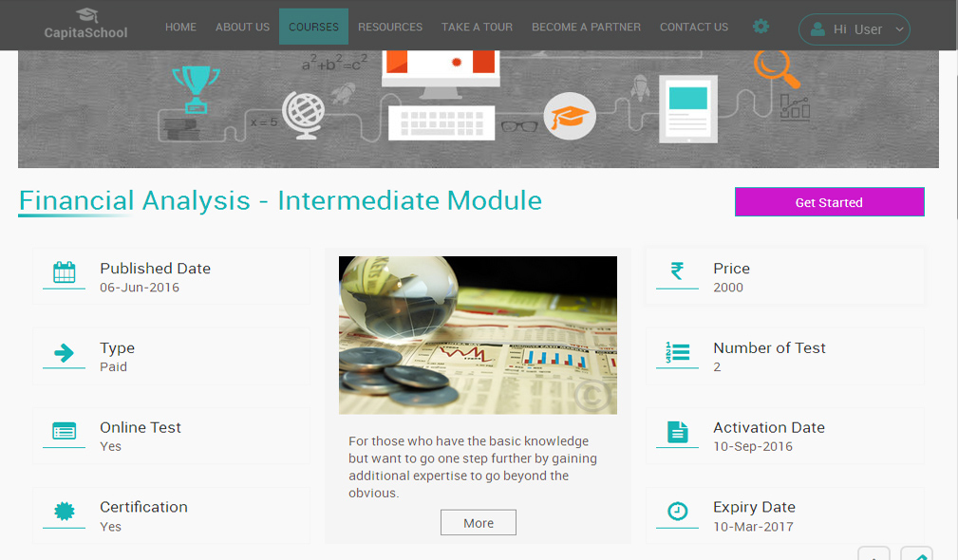Screen dimensions: 958x560
Task: Open the settings gear in the navbar
Action: pos(761,27)
